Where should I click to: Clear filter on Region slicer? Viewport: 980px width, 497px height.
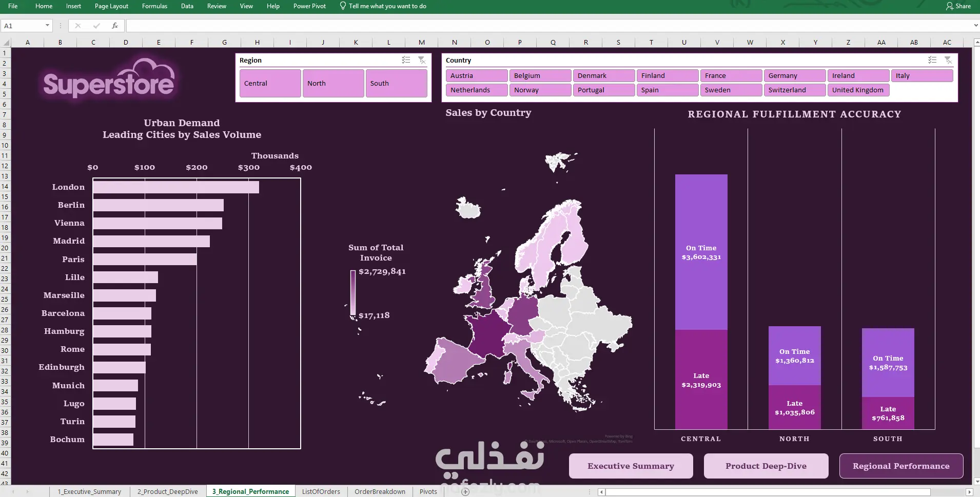click(x=422, y=60)
